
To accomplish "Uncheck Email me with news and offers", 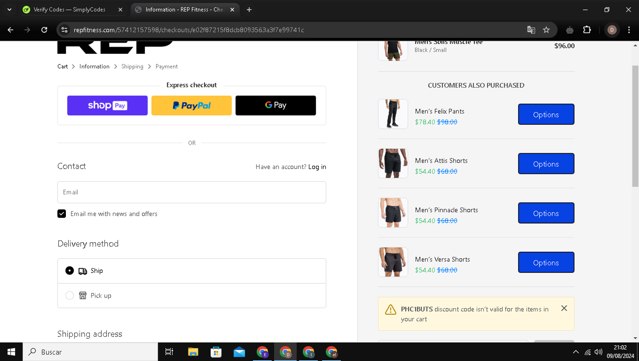I will pyautogui.click(x=62, y=214).
